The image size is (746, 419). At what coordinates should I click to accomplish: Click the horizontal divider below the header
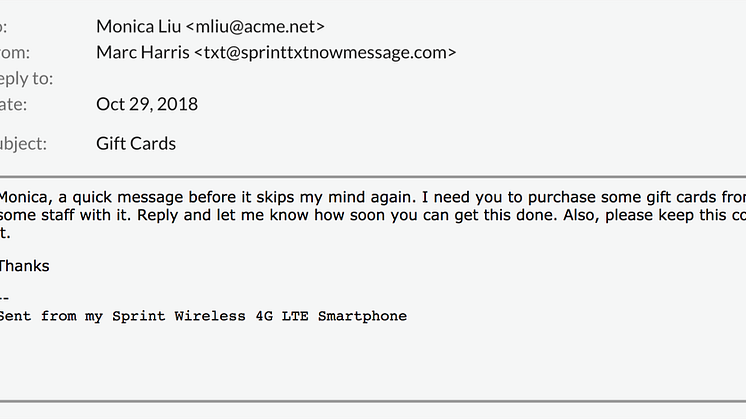pos(373,177)
